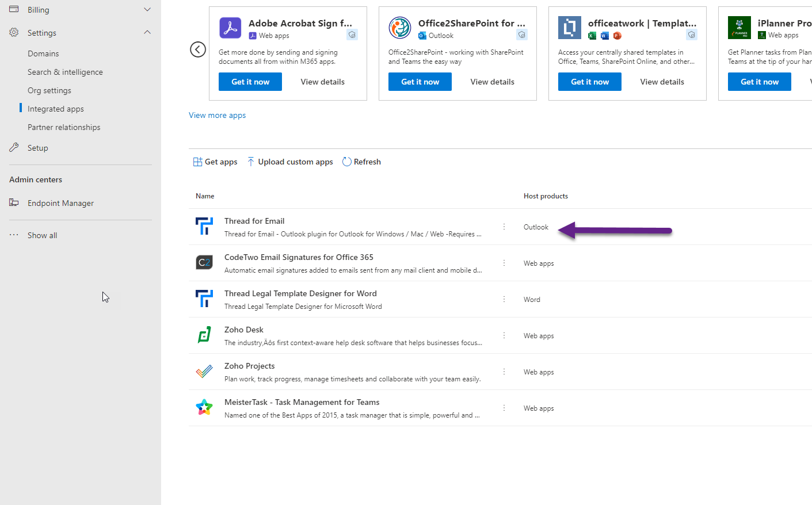This screenshot has width=812, height=505.
Task: Click Outlook host product of Thread for Email
Action: [536, 227]
